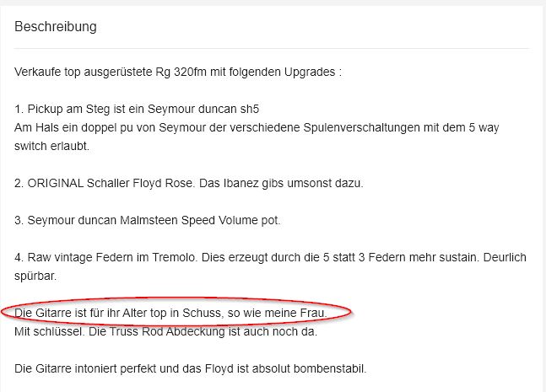Screen dimensions: 546x392
Task: Click the 'Die Gitarre intoniert perfekt' line
Action: [191, 368]
